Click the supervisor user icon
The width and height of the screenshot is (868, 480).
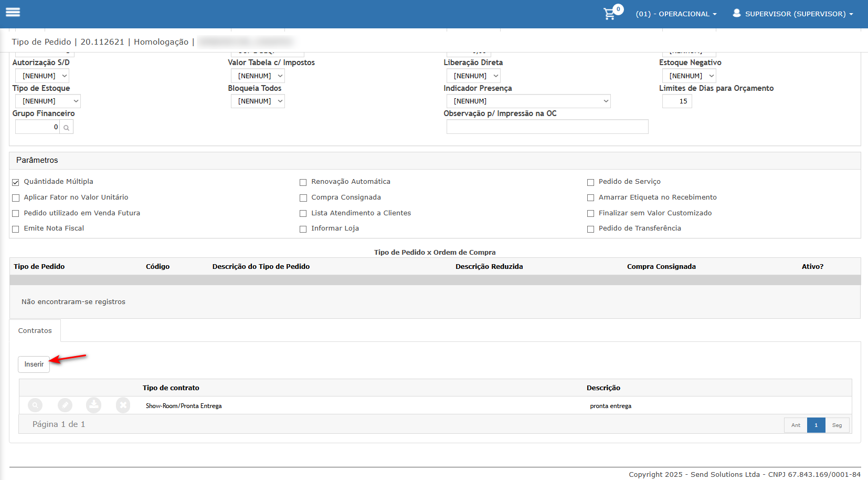737,13
